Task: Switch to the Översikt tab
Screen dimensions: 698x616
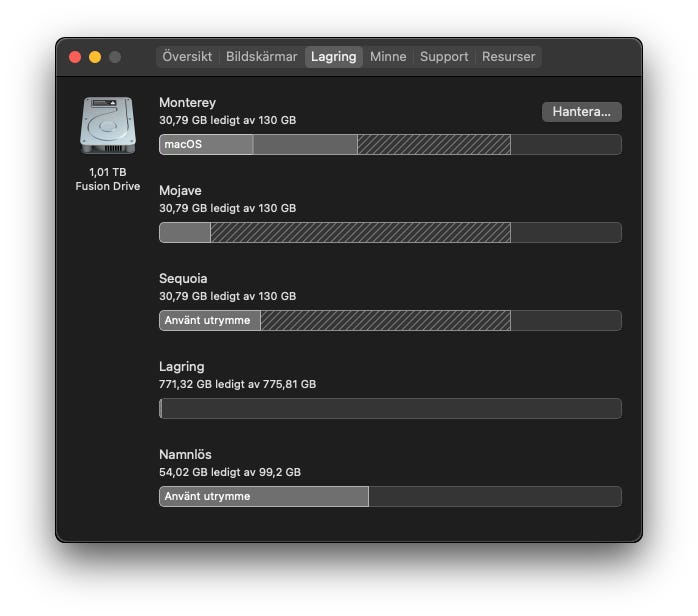Action: (187, 57)
